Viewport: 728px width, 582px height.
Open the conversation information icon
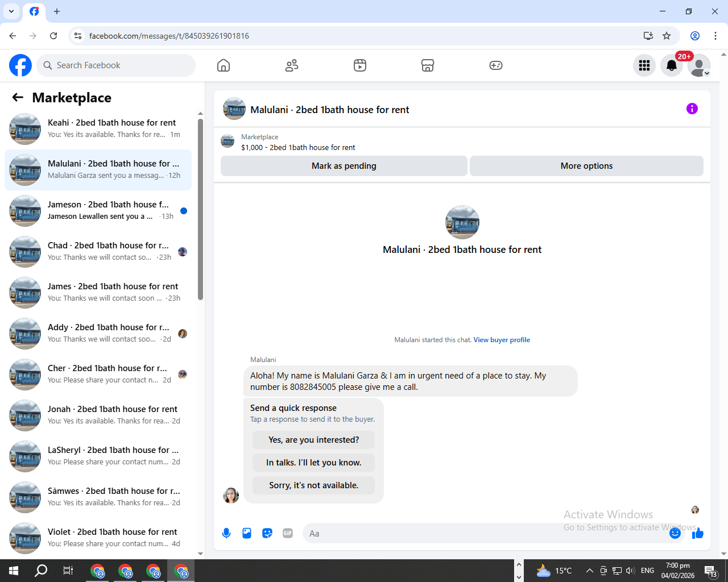click(692, 109)
